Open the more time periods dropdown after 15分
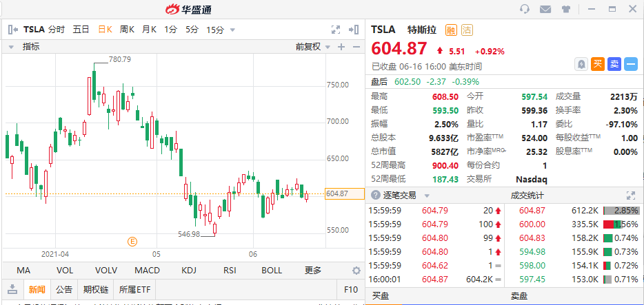Viewport: 644px width, 305px height. pos(232,30)
